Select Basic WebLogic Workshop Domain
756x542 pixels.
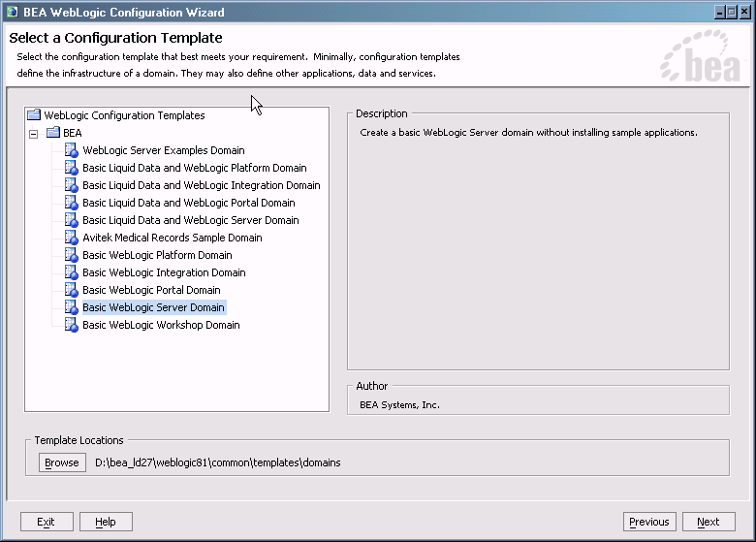pos(161,325)
